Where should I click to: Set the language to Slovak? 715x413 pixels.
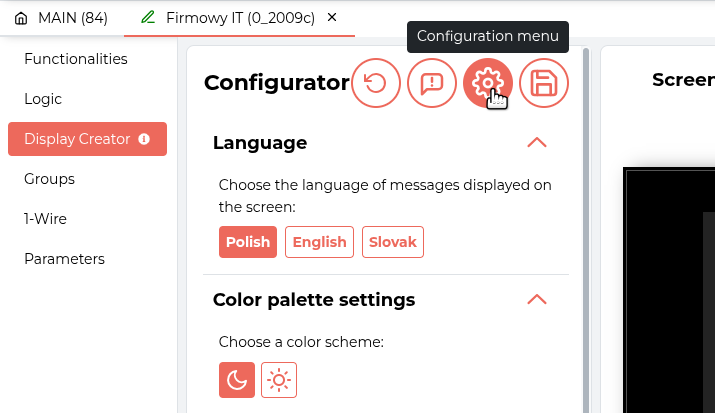point(393,242)
